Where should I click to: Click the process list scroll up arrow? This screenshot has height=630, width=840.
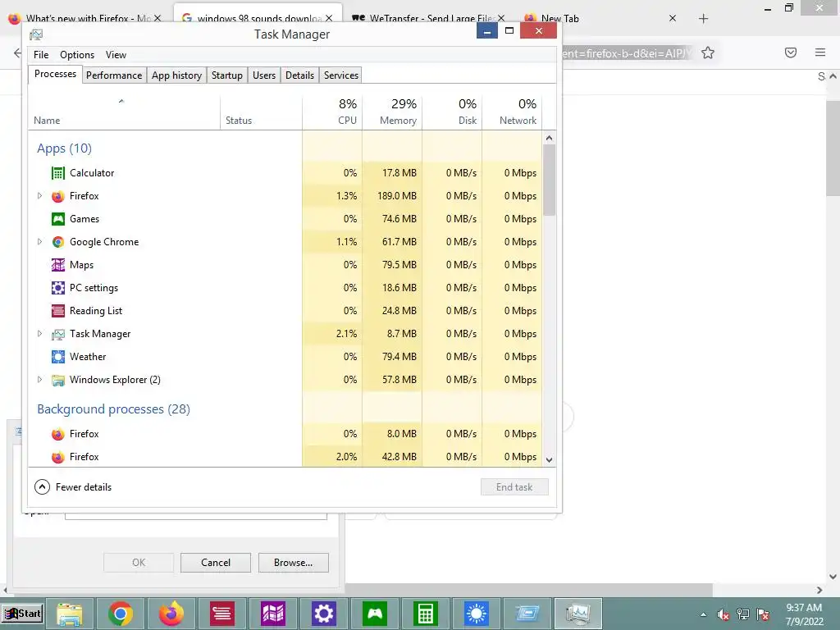coord(549,138)
